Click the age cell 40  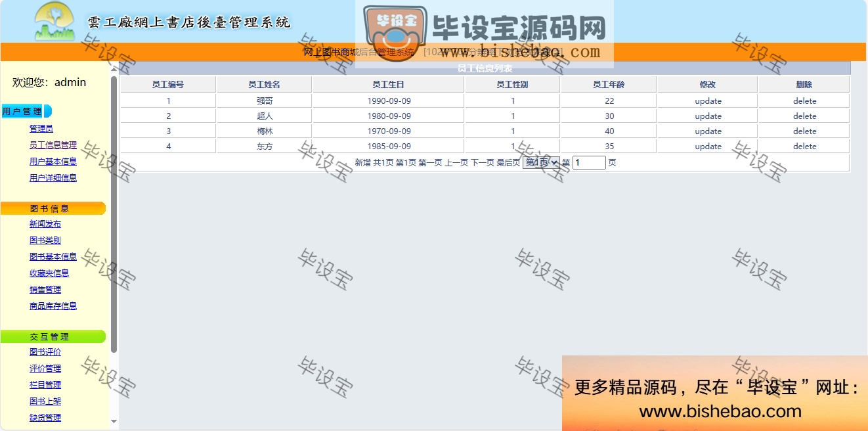click(609, 131)
